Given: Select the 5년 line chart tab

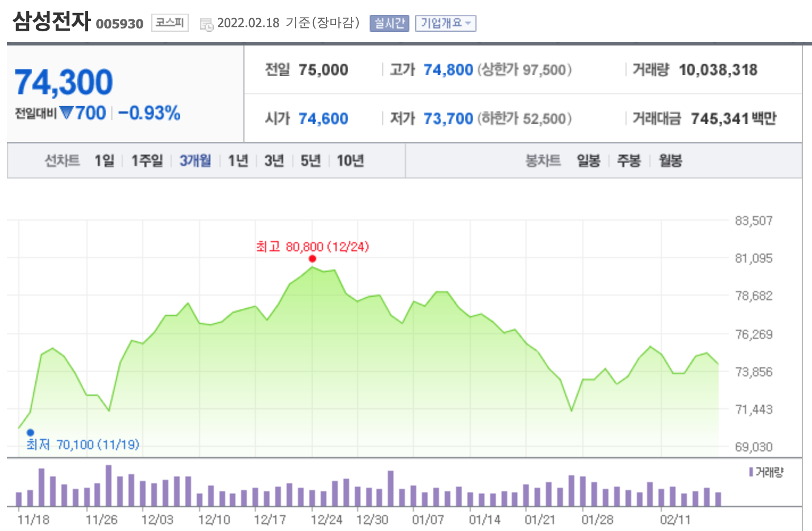Looking at the screenshot, I should (310, 161).
